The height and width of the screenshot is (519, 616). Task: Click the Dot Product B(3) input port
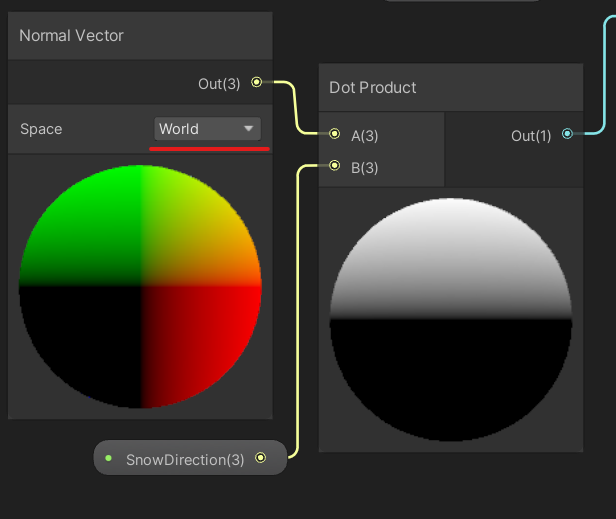pos(334,165)
